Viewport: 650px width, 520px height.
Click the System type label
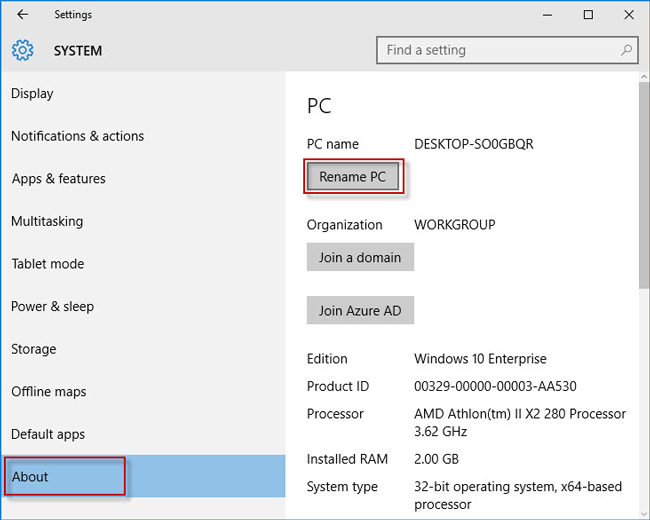click(x=342, y=487)
